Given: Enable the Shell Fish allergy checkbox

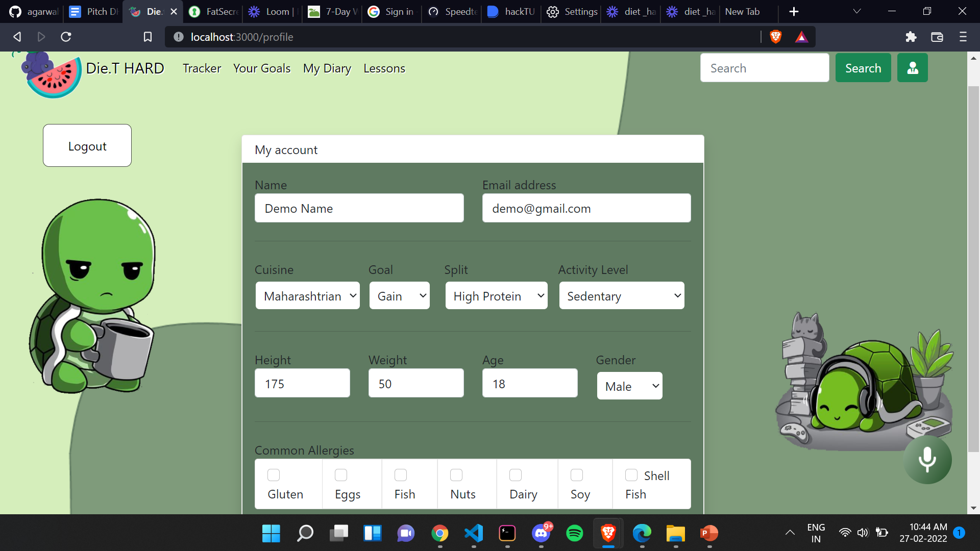Looking at the screenshot, I should tap(631, 475).
